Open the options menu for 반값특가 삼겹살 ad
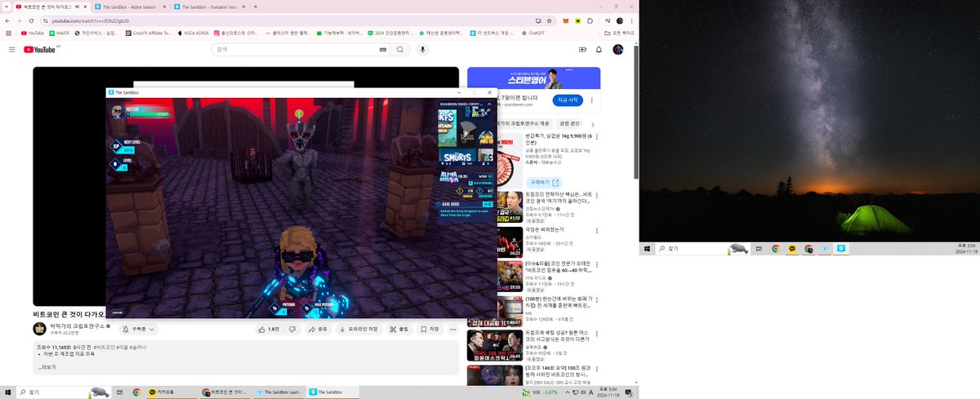 pos(596,136)
